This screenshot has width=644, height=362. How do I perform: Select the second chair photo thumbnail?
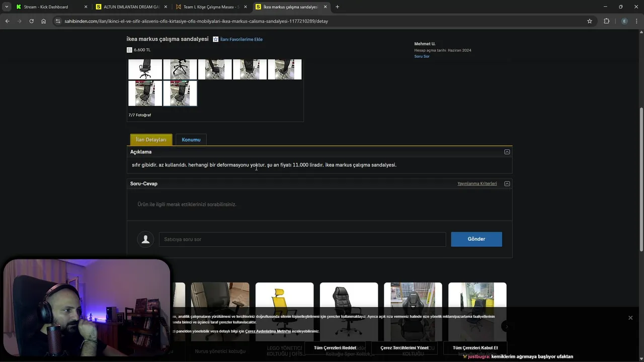coord(180,69)
